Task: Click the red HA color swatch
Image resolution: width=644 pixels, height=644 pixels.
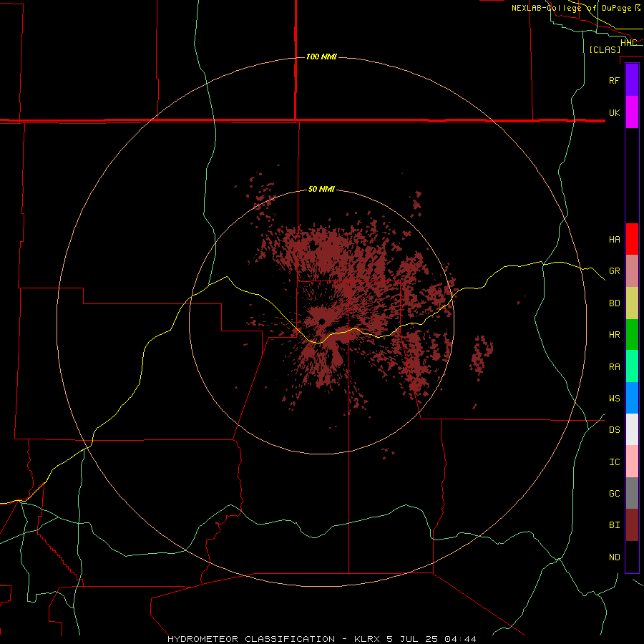Action: click(x=632, y=239)
